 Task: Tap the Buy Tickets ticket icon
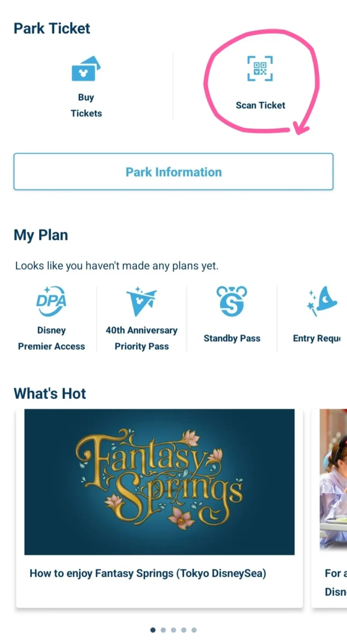coord(86,69)
